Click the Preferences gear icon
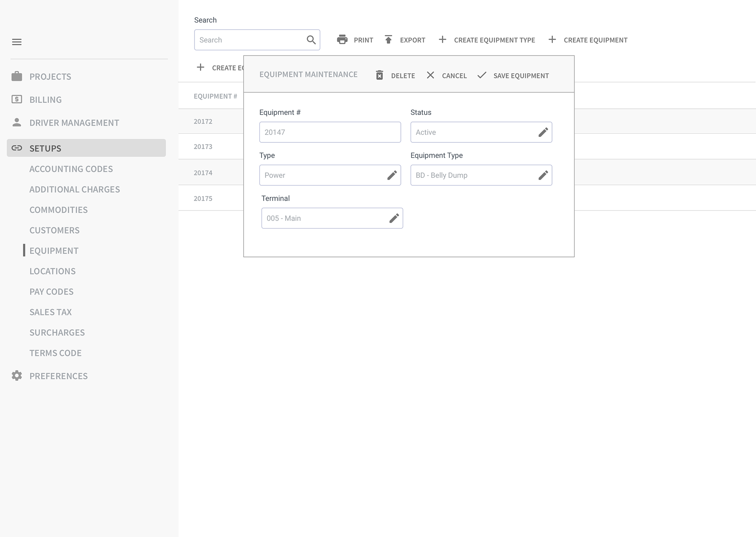 coord(17,376)
